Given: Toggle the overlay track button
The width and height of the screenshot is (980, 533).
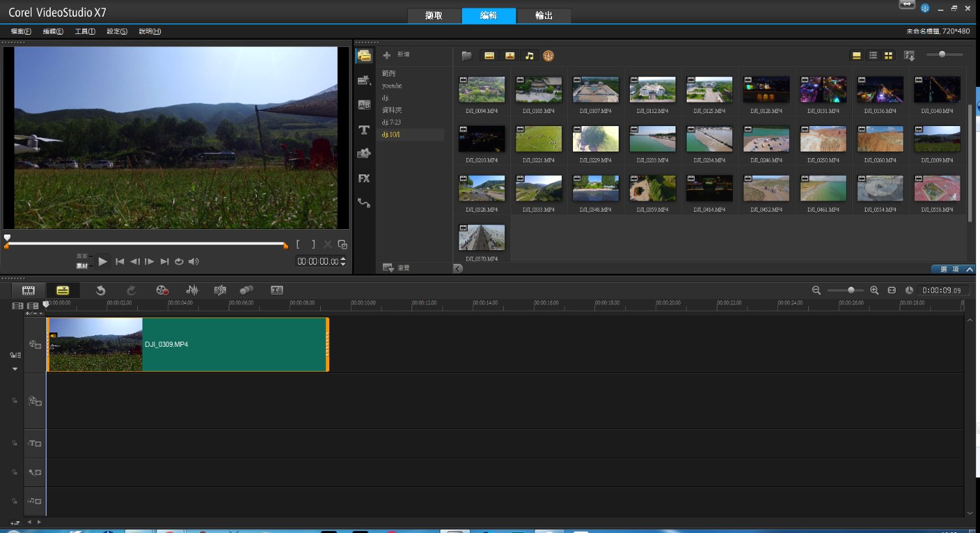Looking at the screenshot, I should tap(35, 401).
